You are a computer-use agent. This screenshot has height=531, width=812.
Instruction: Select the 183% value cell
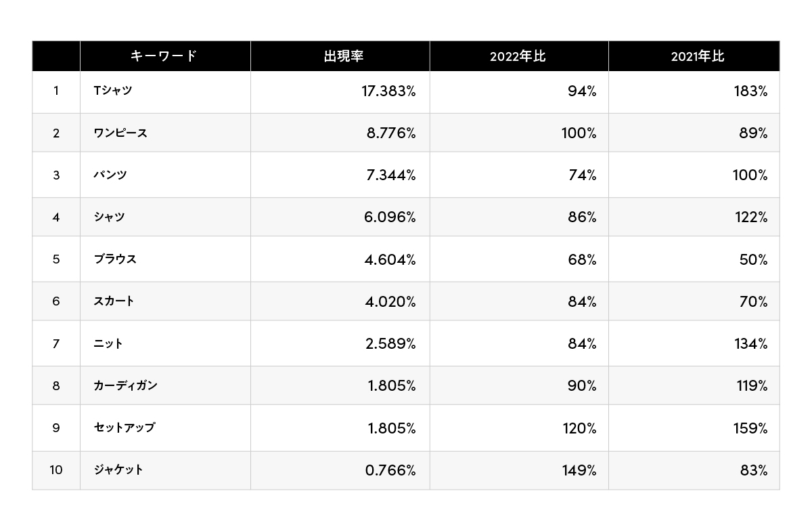[x=749, y=91]
